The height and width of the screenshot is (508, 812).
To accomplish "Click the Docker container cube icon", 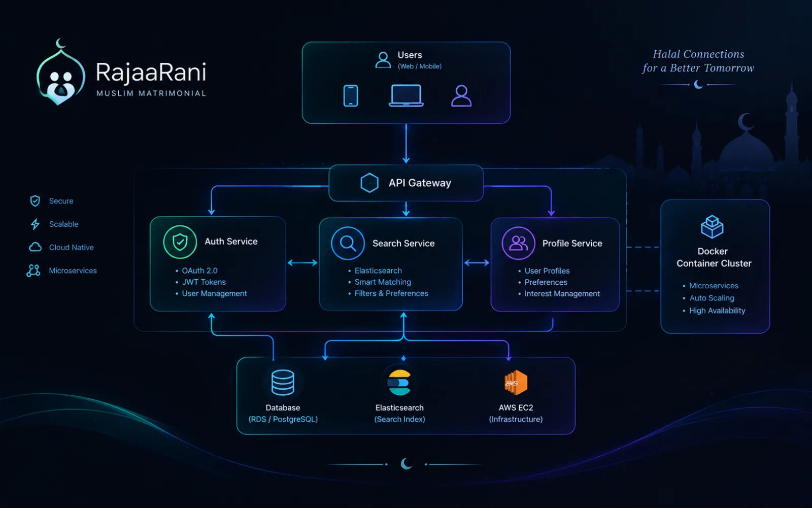I will 712,226.
